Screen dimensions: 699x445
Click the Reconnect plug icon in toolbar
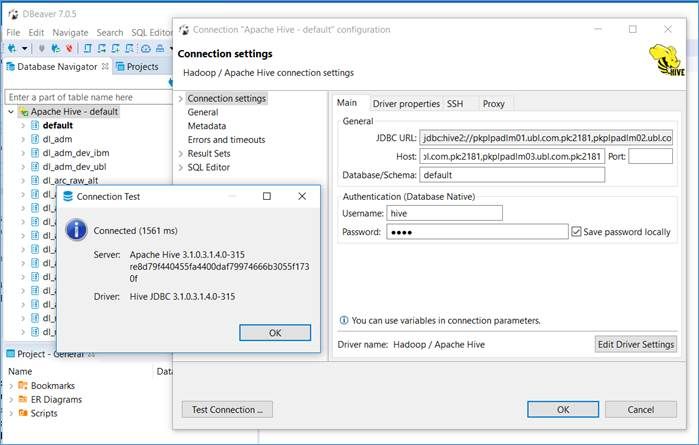click(55, 48)
